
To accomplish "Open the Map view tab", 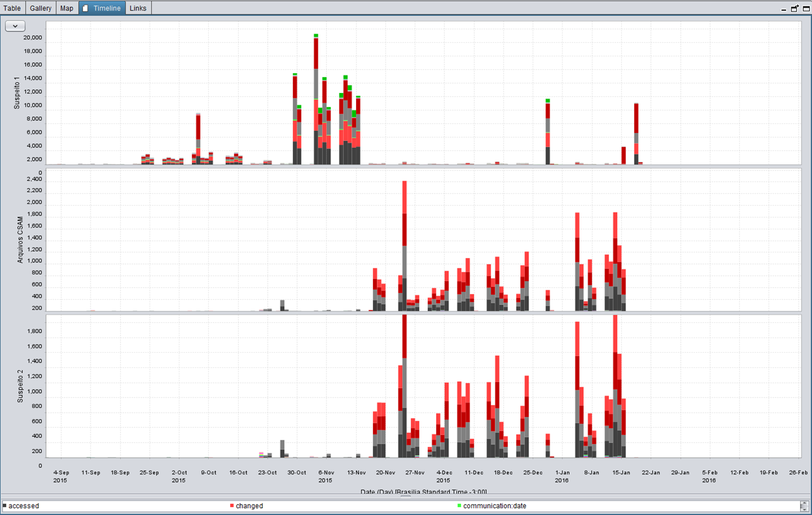I will (66, 8).
